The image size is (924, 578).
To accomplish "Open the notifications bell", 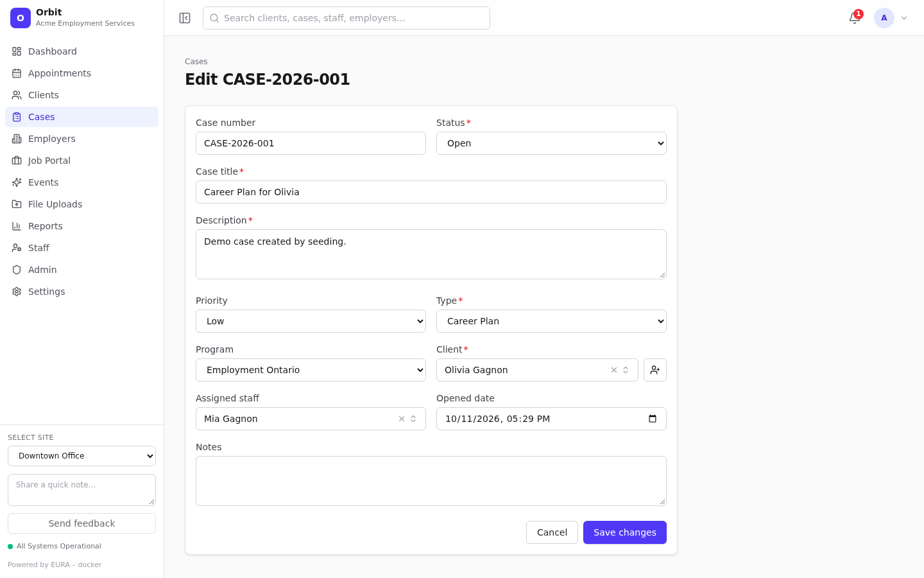I will click(855, 18).
